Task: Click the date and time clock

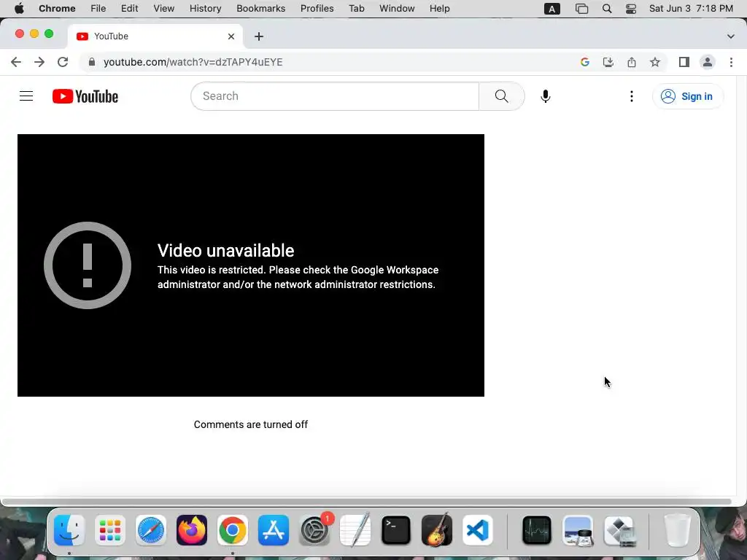Action: coord(691,9)
